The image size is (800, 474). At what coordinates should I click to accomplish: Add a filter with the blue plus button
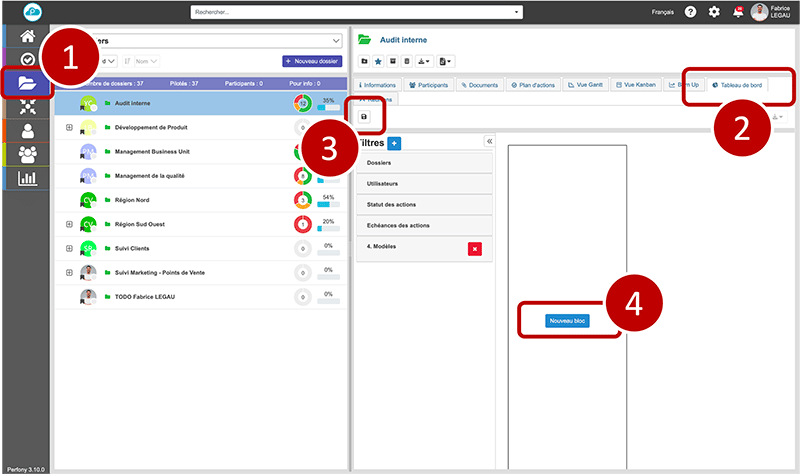tap(394, 144)
